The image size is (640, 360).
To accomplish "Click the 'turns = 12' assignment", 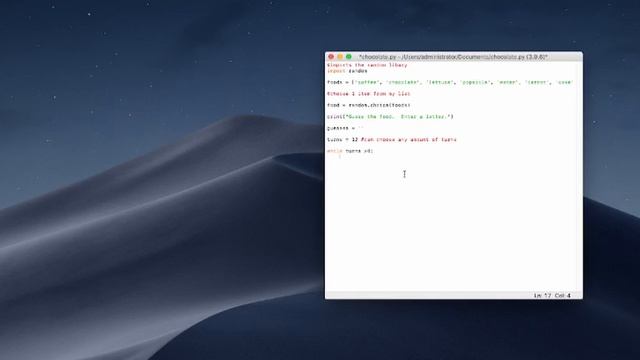I will coord(342,139).
